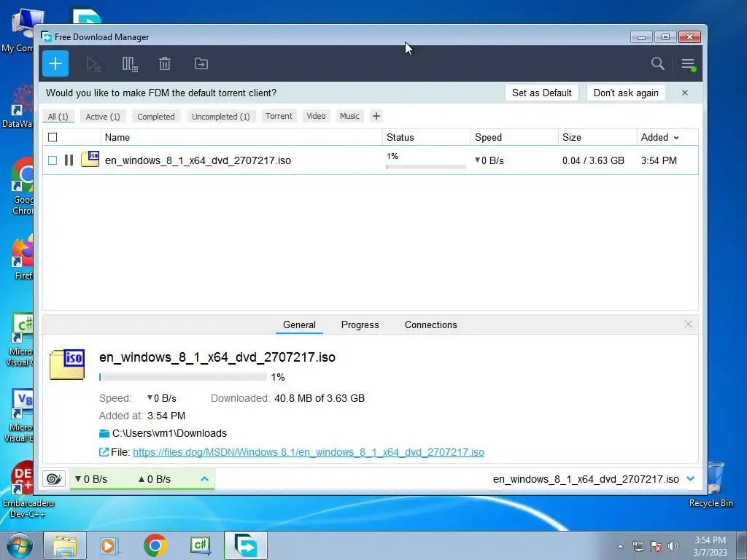Open the General details tab

299,324
